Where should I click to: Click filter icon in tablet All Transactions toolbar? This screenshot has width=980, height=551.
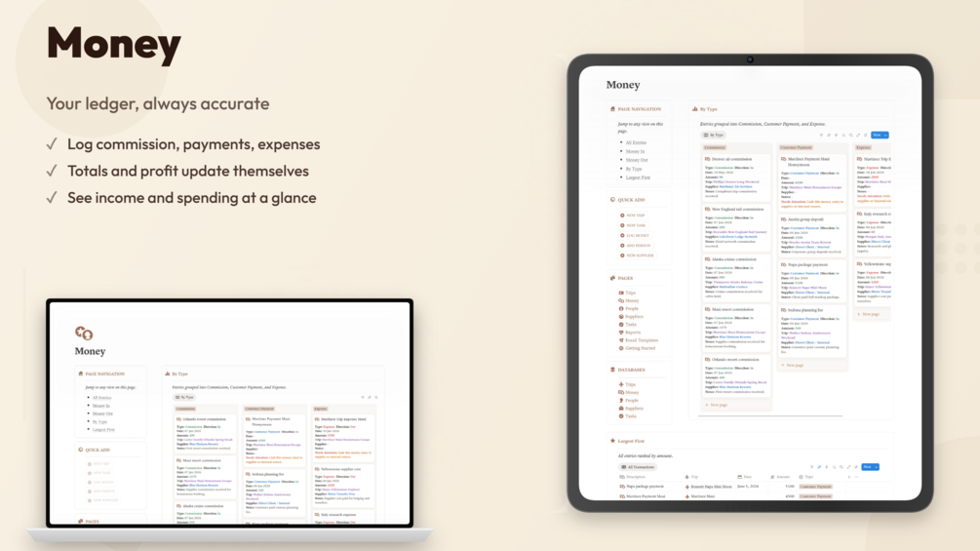[x=811, y=467]
